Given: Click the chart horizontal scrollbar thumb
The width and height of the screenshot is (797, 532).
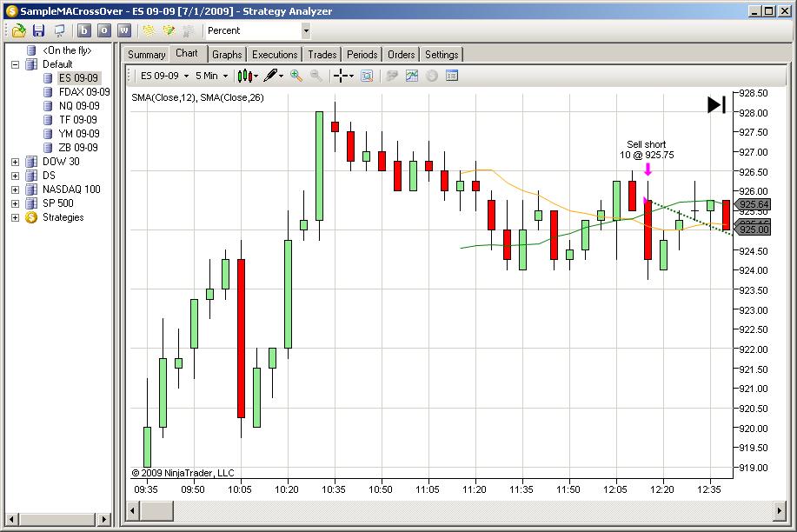Looking at the screenshot, I should pyautogui.click(x=156, y=510).
